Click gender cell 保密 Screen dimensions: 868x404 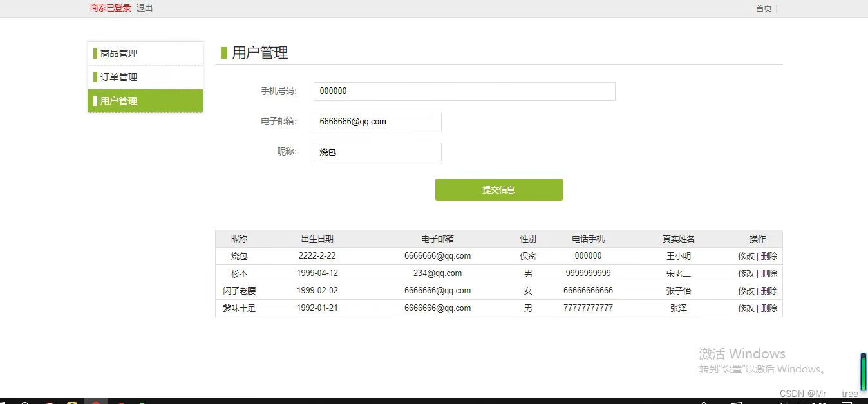(x=528, y=256)
